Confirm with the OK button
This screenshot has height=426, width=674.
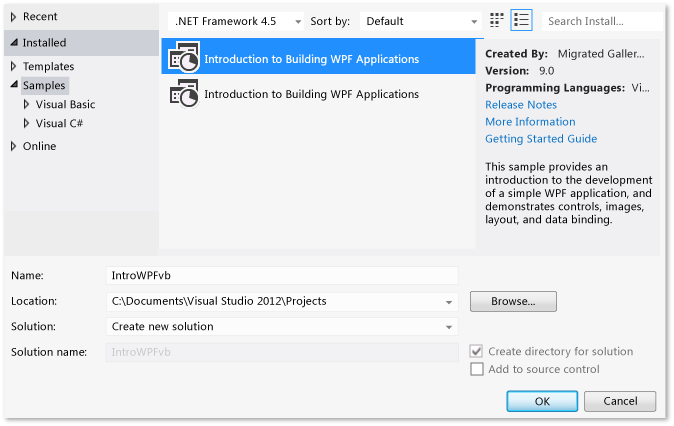(x=542, y=401)
